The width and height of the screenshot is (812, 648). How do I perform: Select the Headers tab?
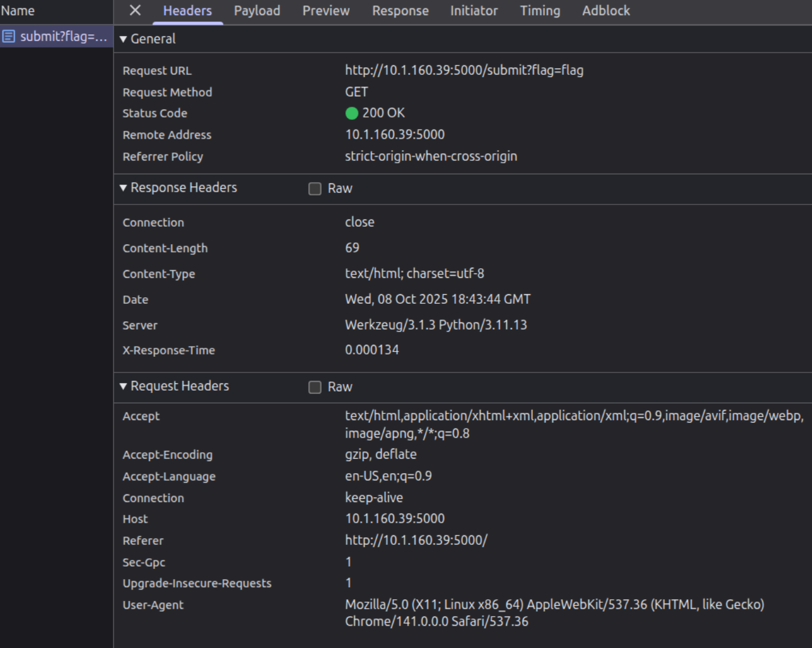187,10
